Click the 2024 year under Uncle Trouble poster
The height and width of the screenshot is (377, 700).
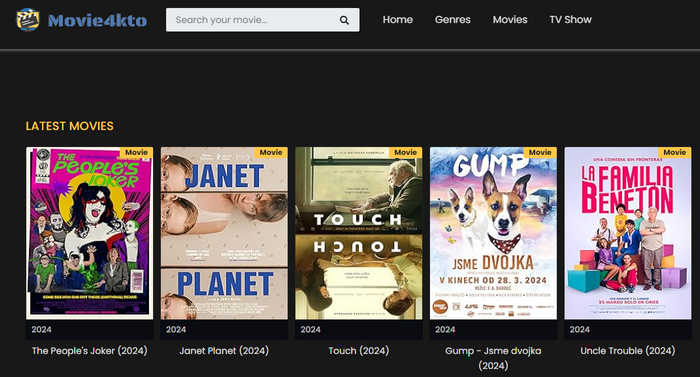[x=579, y=330]
